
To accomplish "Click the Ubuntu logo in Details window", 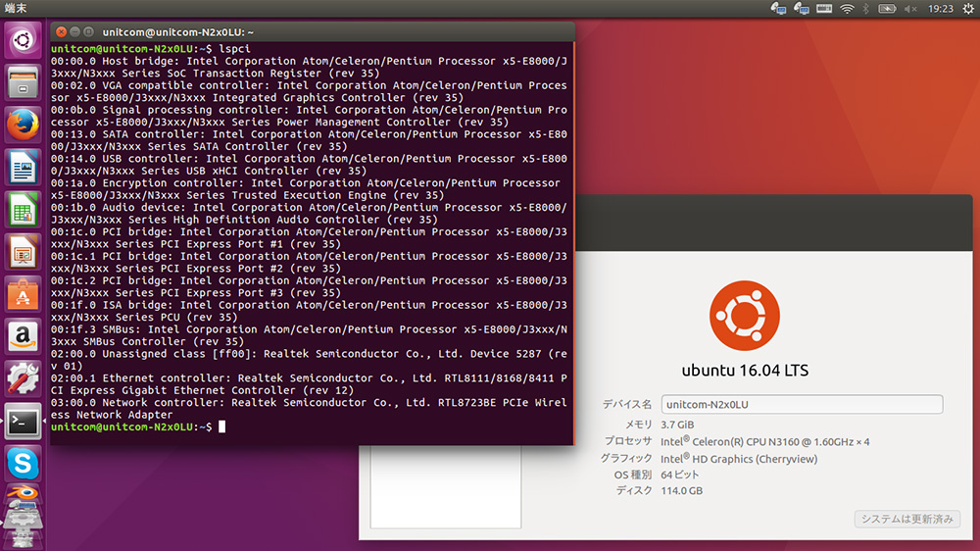I will pyautogui.click(x=745, y=316).
